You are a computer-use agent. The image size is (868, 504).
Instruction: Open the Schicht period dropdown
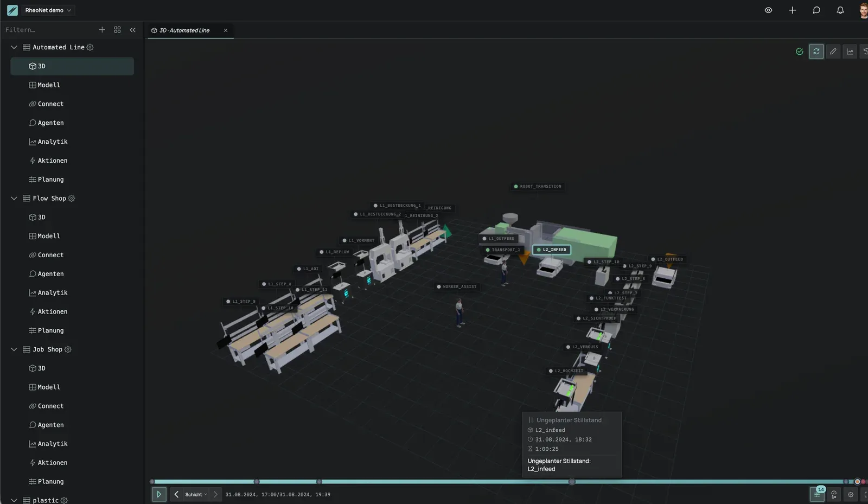(196, 494)
